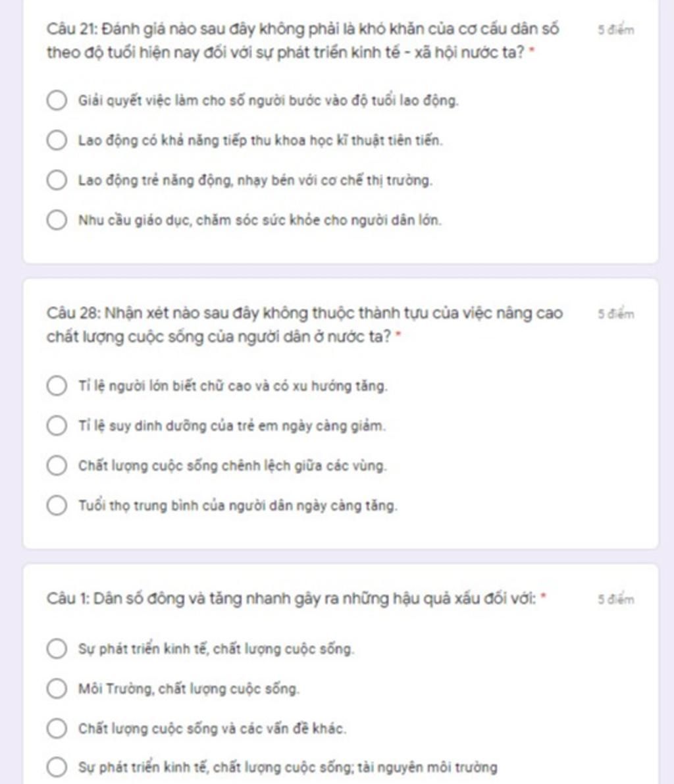Click the required asterisk of Câu 1
Viewport: 674px width, 784px height.
(543, 598)
